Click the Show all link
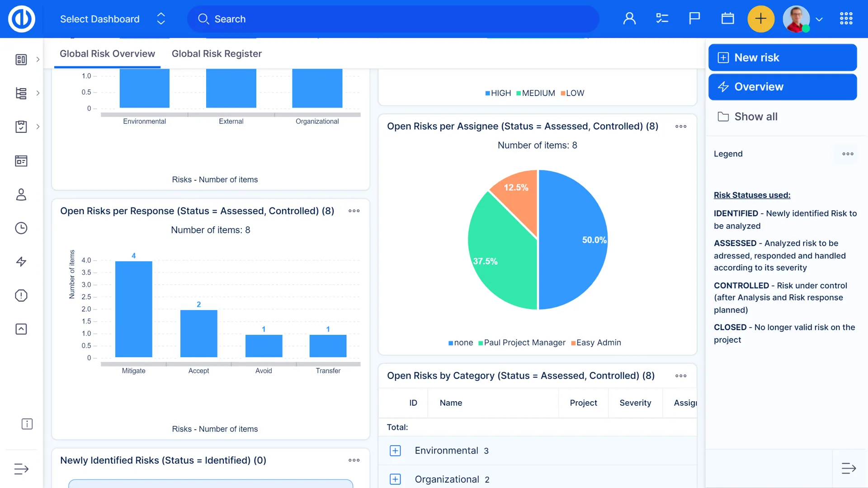 [x=755, y=117]
